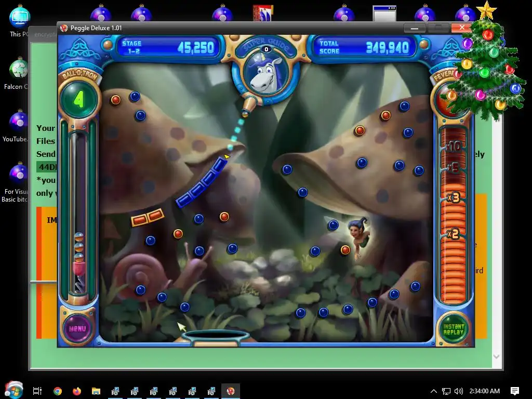Click the background window's scroll down arrow
The height and width of the screenshot is (399, 532).
point(496,356)
